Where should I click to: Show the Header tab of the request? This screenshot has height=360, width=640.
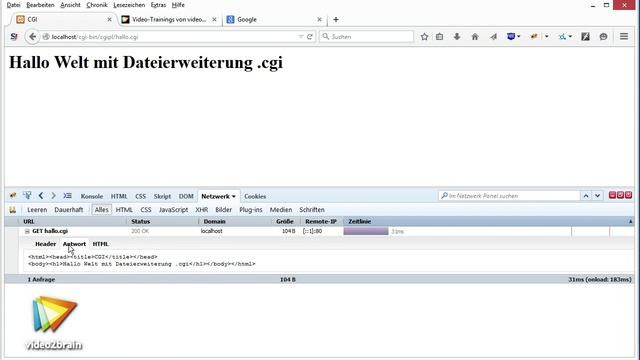[x=45, y=244]
